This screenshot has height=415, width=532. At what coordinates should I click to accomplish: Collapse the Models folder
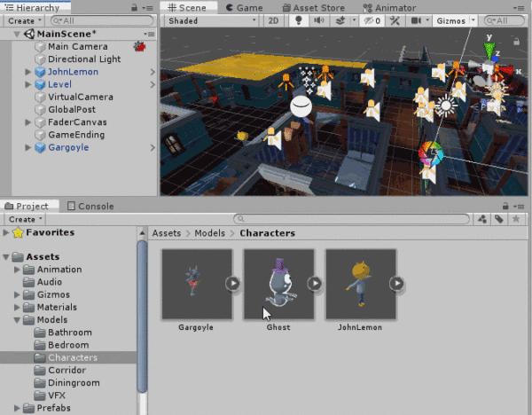point(17,319)
